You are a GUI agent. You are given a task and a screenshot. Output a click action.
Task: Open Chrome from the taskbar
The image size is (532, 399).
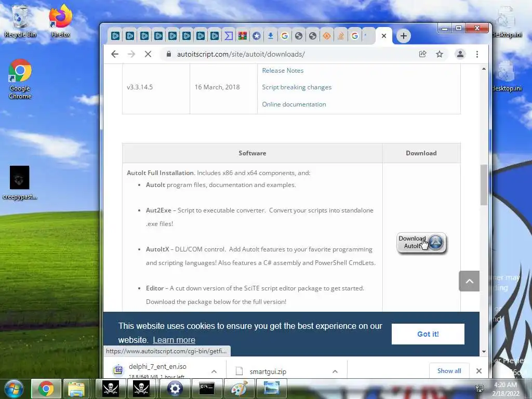click(46, 389)
